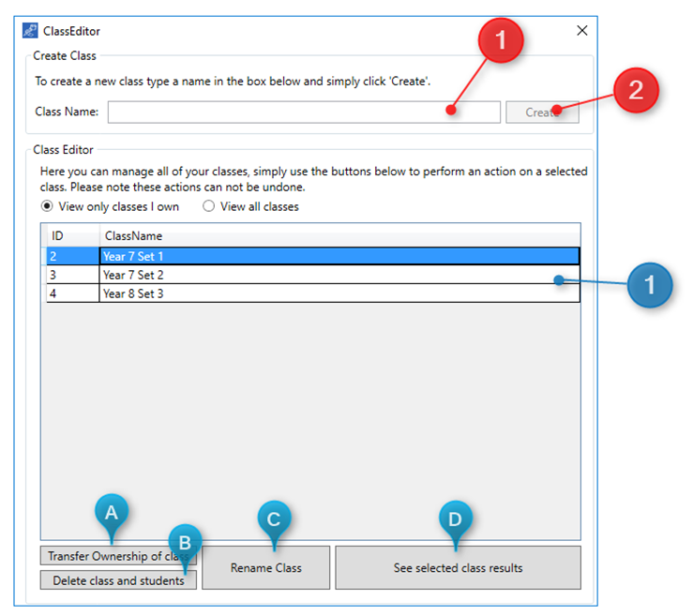The height and width of the screenshot is (616, 693).
Task: Sort by the ID column header
Action: pyautogui.click(x=72, y=236)
